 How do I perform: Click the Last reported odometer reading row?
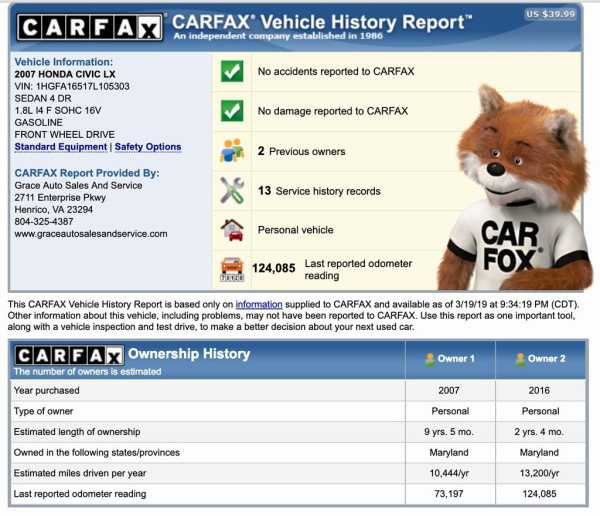point(329,268)
